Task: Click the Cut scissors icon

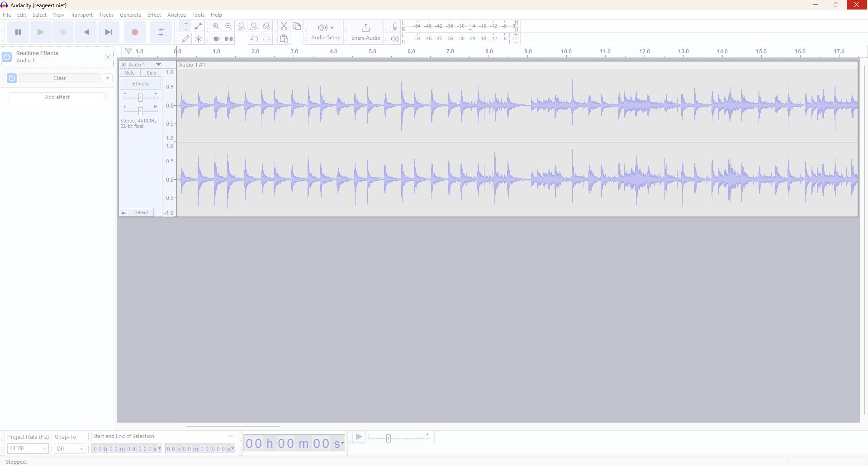Action: point(284,26)
